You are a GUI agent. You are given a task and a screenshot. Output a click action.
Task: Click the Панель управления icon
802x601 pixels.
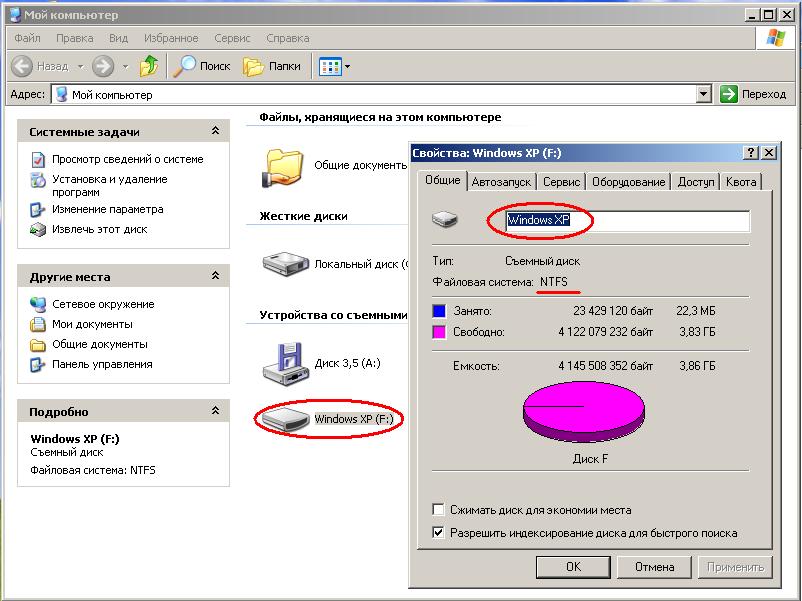point(38,365)
